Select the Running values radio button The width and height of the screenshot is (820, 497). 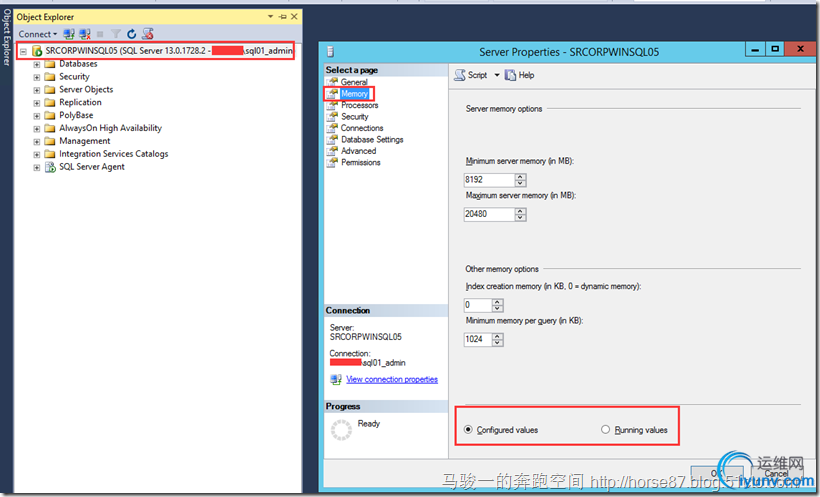605,430
